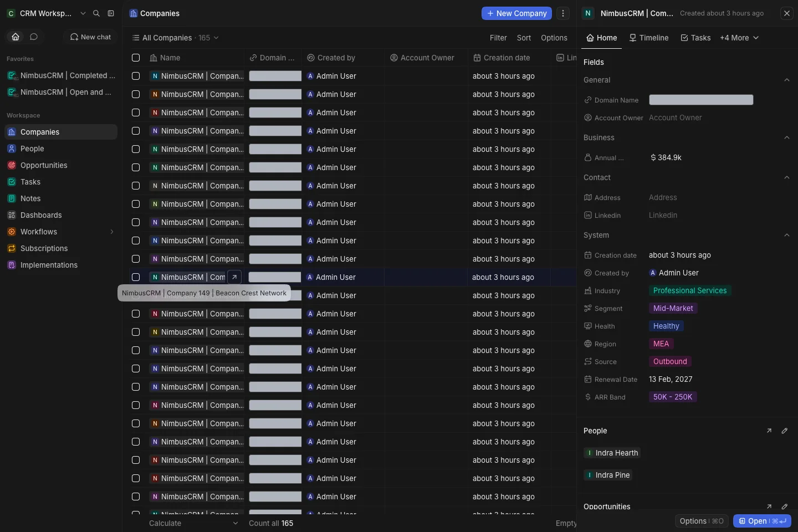
Task: Click the Notes icon in sidebar
Action: tap(12, 198)
